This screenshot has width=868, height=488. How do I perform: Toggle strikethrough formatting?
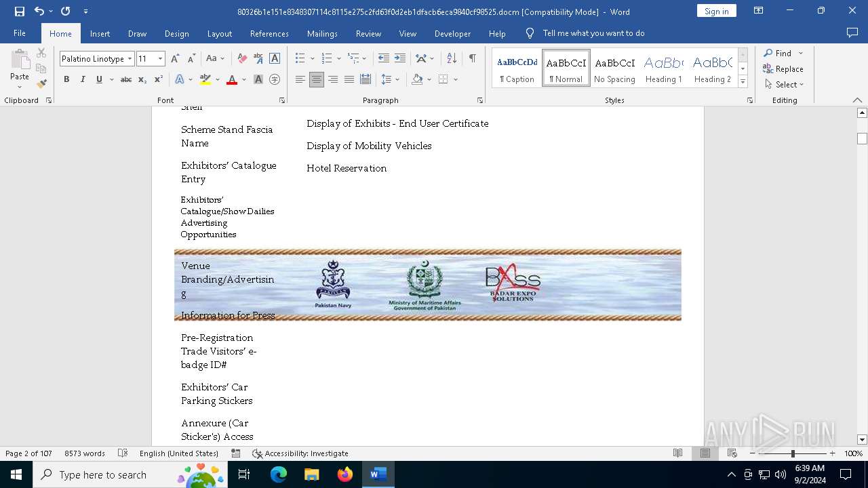click(126, 79)
